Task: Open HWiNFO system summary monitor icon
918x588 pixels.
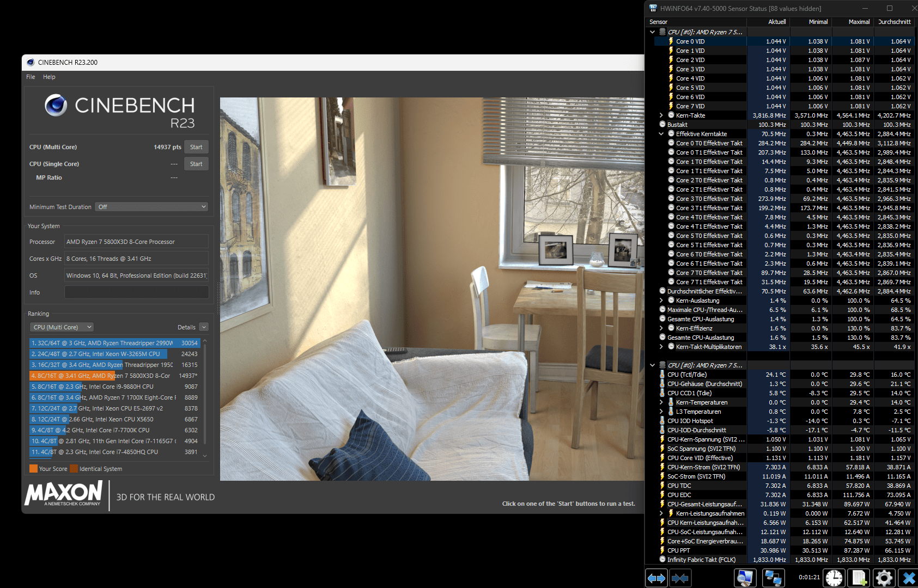Action: (745, 578)
